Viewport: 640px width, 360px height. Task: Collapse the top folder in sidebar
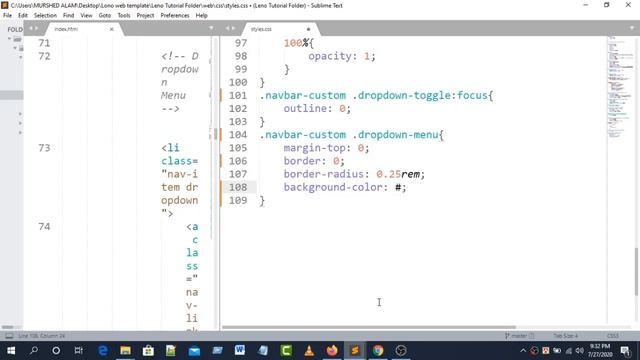pos(9,39)
